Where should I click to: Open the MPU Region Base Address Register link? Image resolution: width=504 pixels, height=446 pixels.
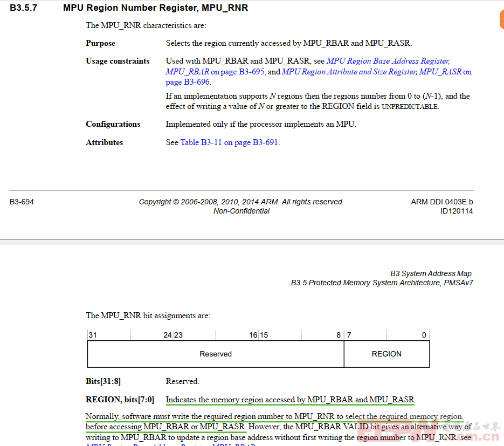pyautogui.click(x=388, y=61)
